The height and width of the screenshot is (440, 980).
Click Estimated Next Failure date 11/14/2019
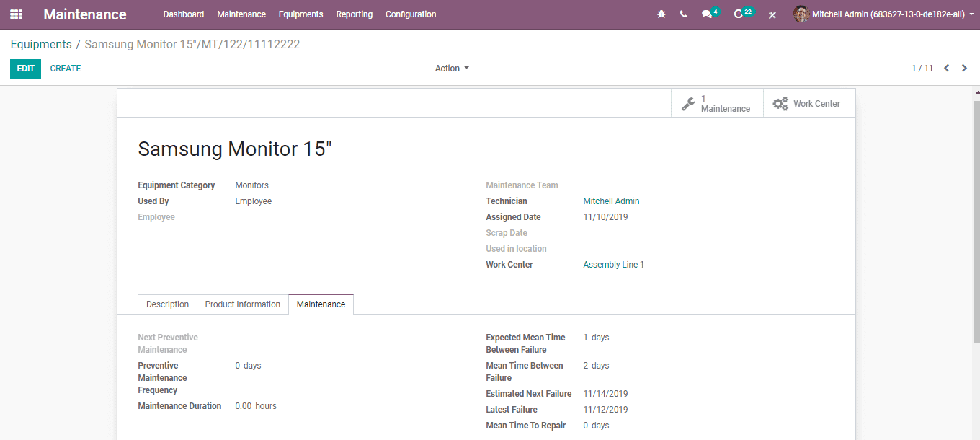click(x=605, y=394)
